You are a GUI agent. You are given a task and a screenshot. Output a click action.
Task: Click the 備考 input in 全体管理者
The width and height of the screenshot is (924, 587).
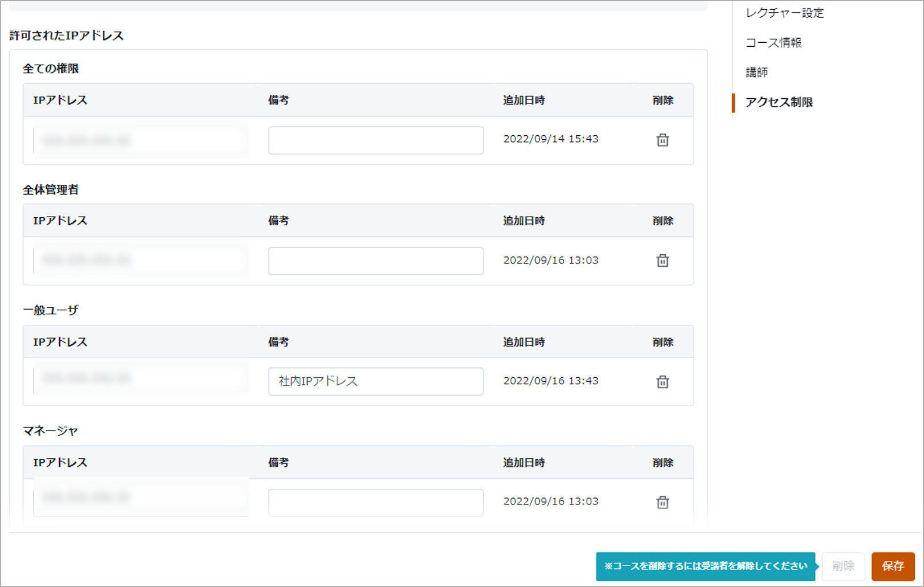click(376, 261)
